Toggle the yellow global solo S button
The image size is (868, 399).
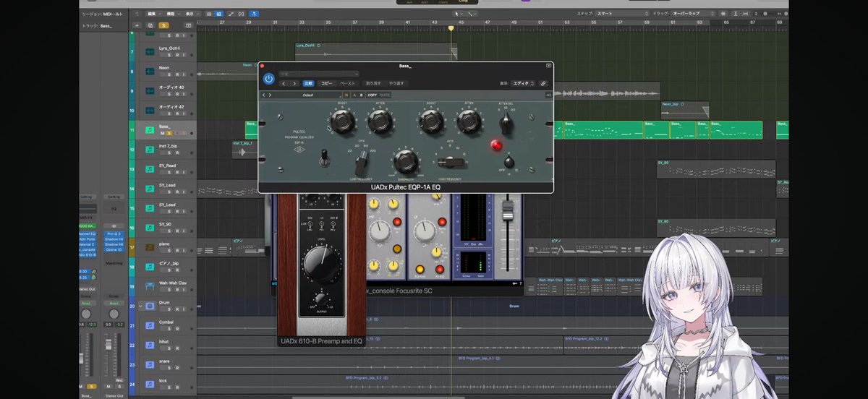point(164,25)
